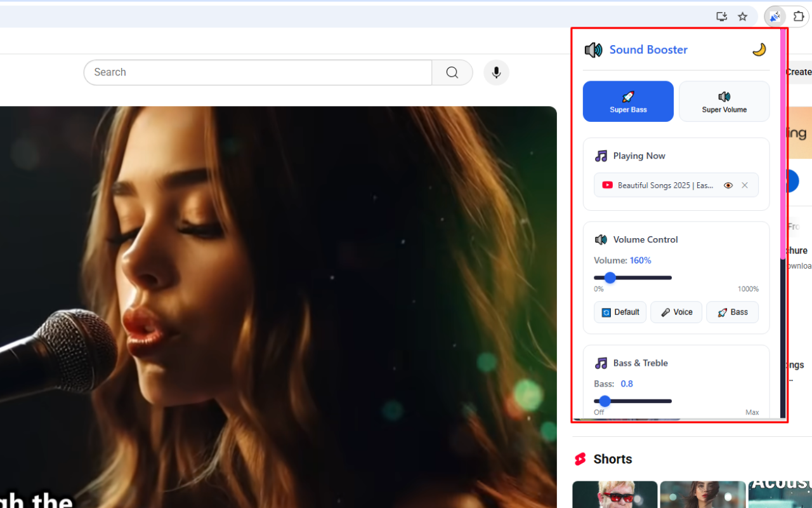Select the Default preset button
This screenshot has width=812, height=508.
[x=620, y=312]
